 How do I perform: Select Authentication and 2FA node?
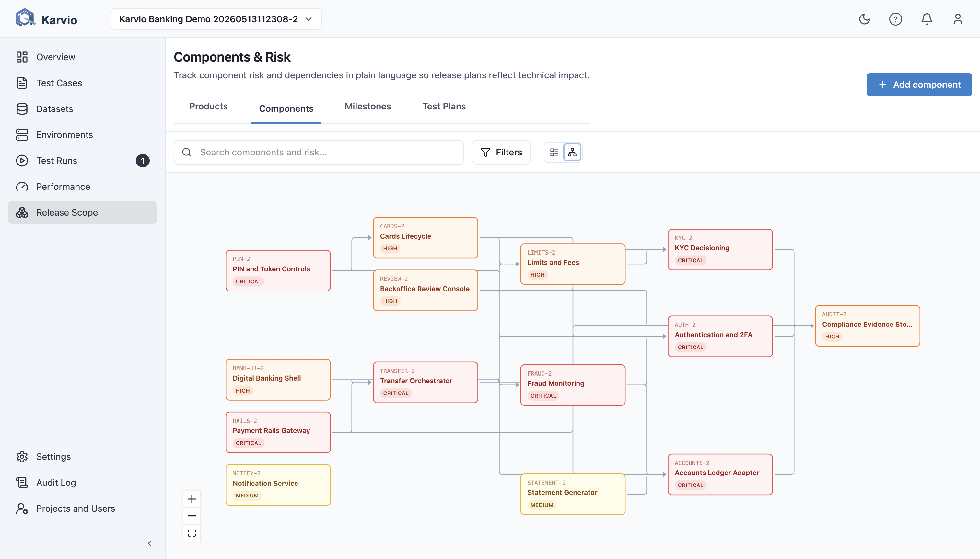click(720, 336)
